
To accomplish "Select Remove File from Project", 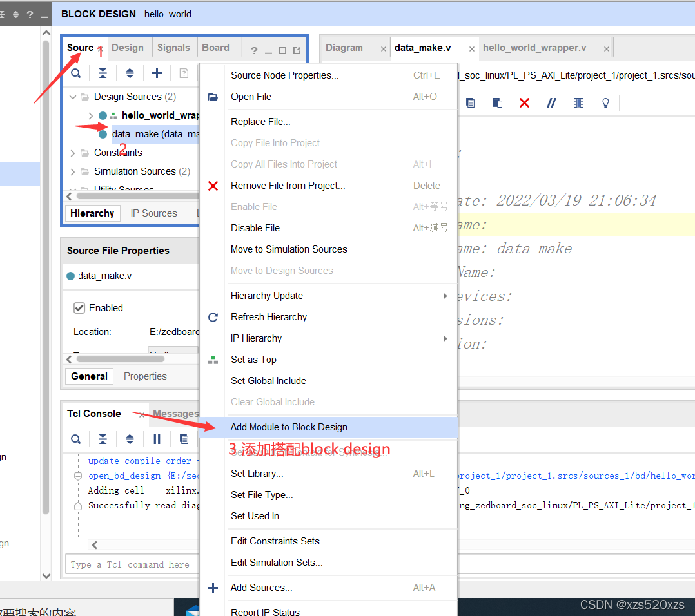I will 328,186.
